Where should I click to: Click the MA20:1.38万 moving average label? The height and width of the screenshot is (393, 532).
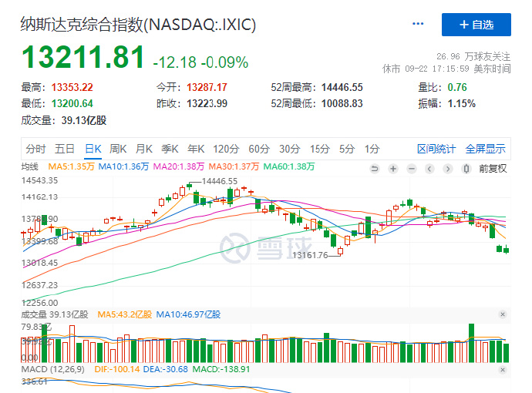tap(179, 166)
